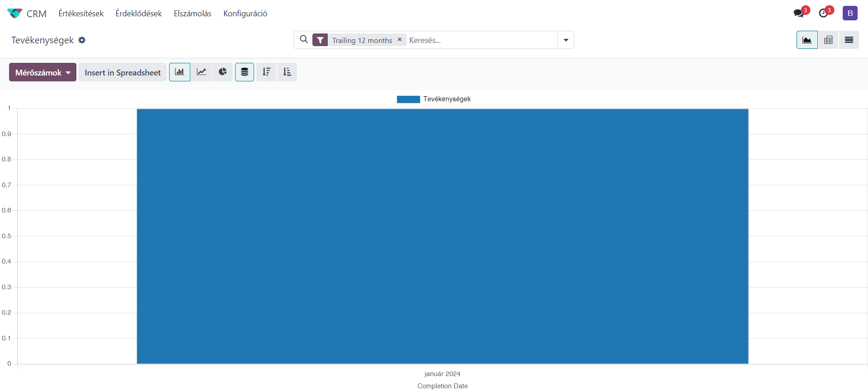Switch to pivot table view

click(828, 40)
